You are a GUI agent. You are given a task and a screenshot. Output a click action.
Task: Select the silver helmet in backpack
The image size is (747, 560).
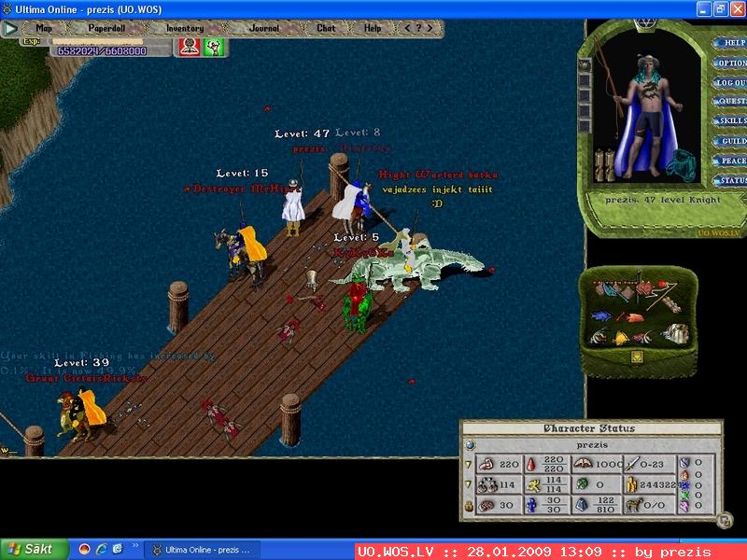(676, 333)
